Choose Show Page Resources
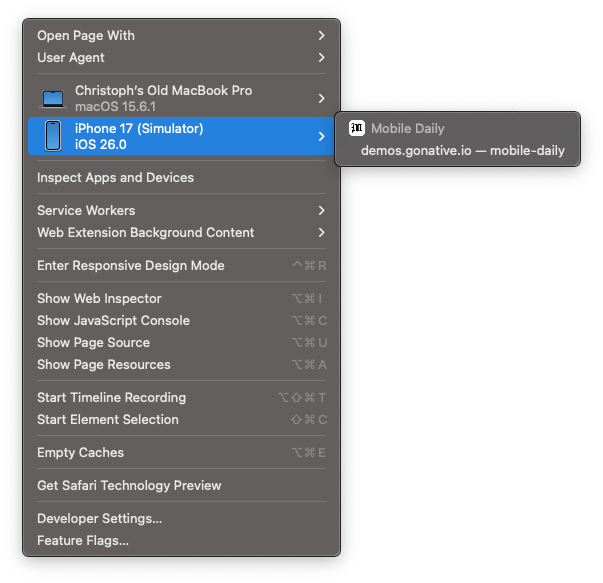603x583 pixels. pos(181,364)
